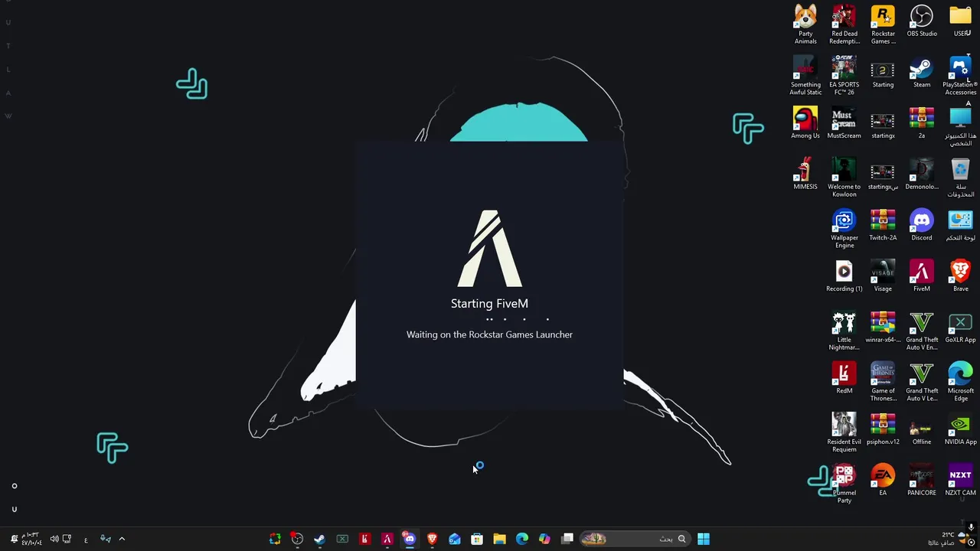The width and height of the screenshot is (980, 551).
Task: Switch to Discord in the taskbar
Action: pyautogui.click(x=410, y=539)
